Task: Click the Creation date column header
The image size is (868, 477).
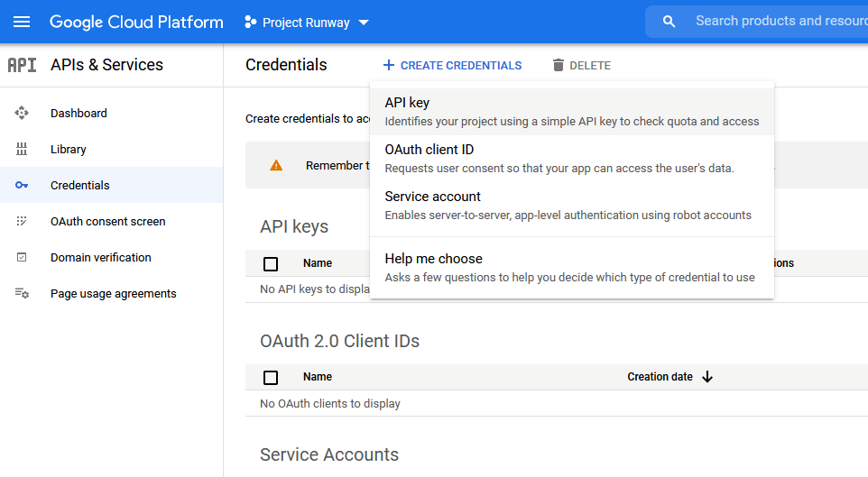Action: coord(660,377)
